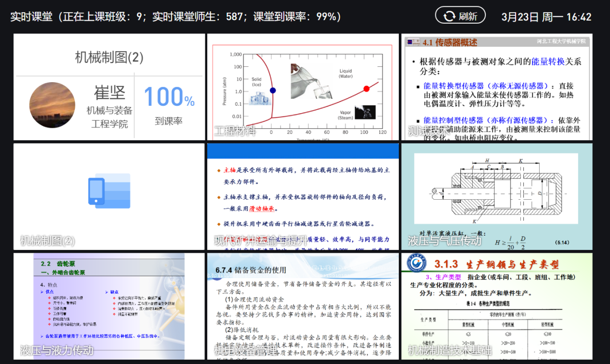Viewport: 610px width, 364px height.
Task: Click teacher 崔坚's sunset avatar photo
Action: (x=52, y=105)
